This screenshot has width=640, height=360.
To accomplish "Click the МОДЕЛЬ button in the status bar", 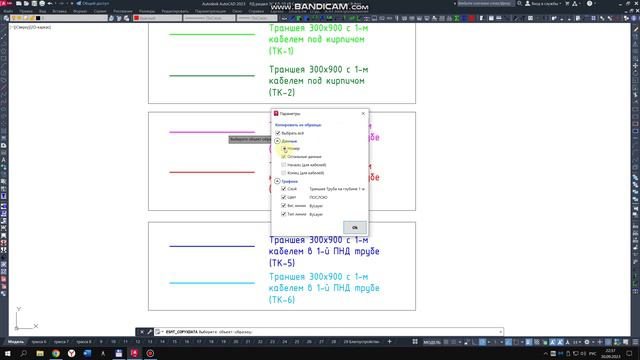I will pyautogui.click(x=431, y=342).
